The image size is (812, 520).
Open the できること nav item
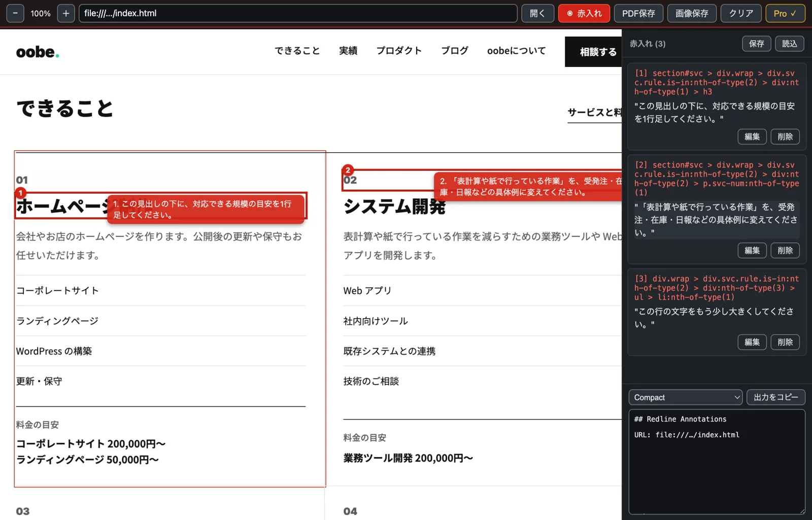point(297,51)
